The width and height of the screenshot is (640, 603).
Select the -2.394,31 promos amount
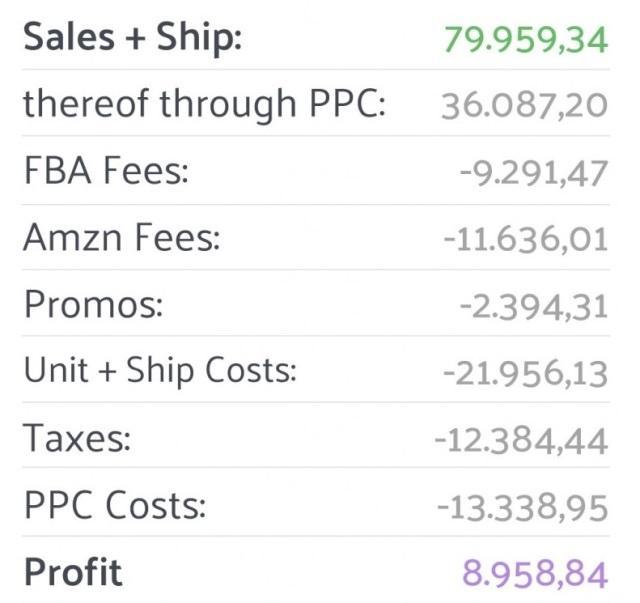tap(533, 307)
